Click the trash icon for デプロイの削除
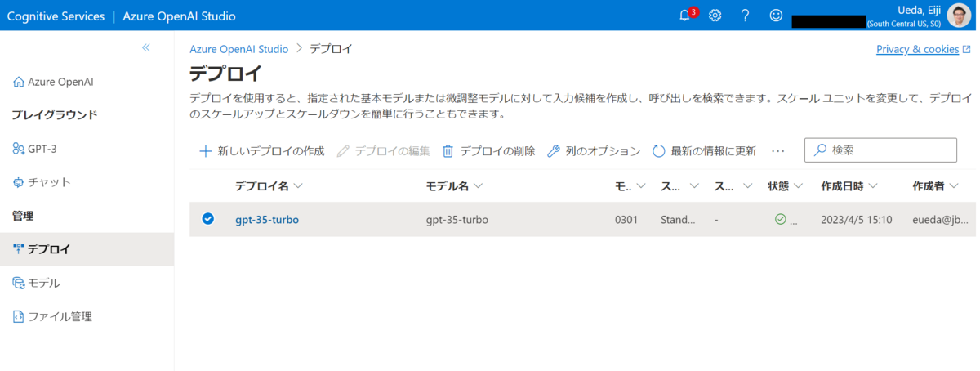 [x=448, y=151]
